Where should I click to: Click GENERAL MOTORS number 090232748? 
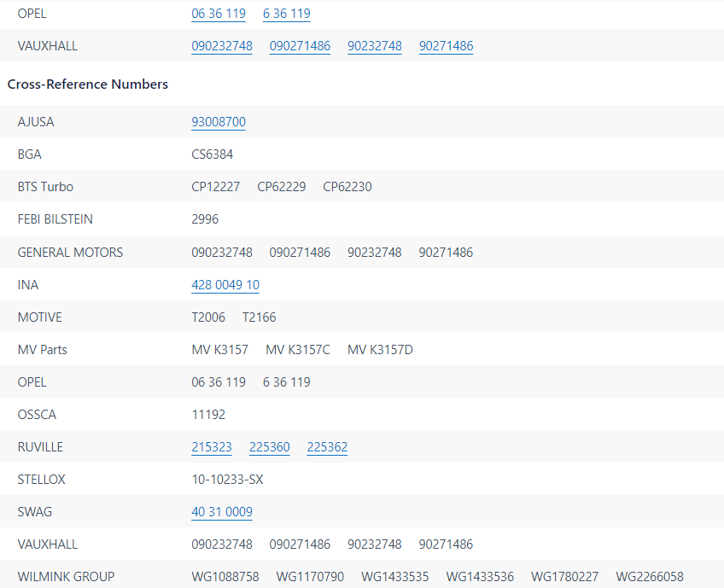click(x=222, y=253)
